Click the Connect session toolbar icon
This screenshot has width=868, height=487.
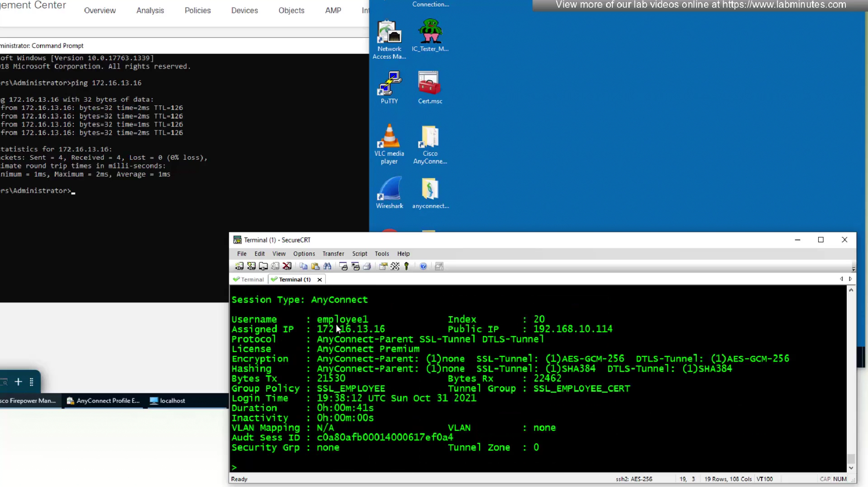click(239, 266)
